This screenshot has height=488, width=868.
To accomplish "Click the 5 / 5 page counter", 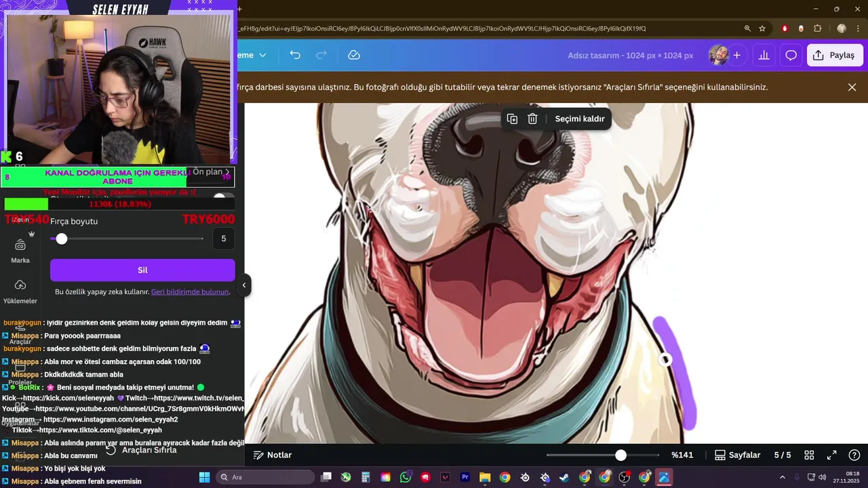I will pyautogui.click(x=783, y=455).
